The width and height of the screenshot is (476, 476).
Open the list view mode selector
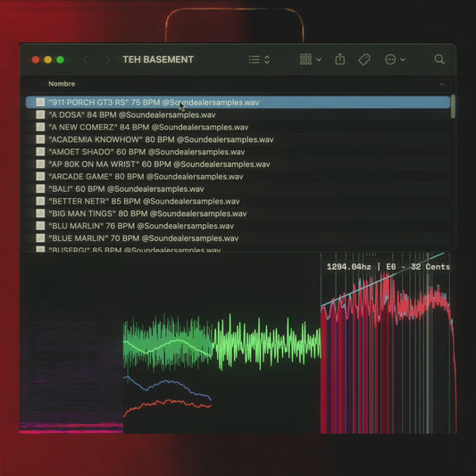coord(259,60)
